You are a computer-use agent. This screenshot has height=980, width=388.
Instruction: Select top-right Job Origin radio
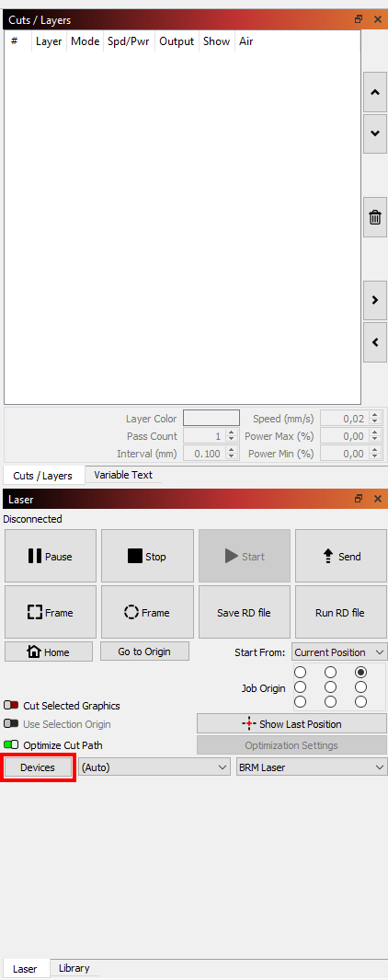(360, 672)
